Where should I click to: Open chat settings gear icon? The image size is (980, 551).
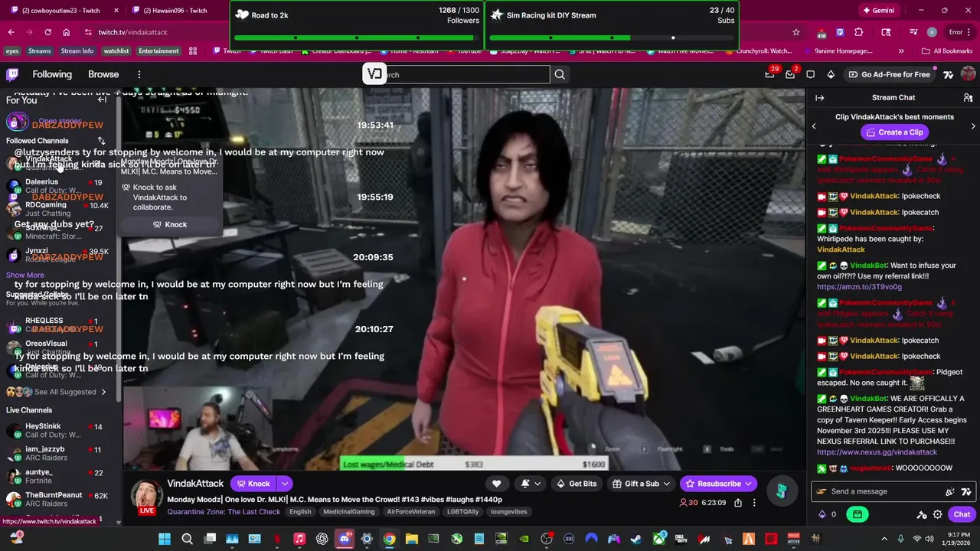pyautogui.click(x=937, y=514)
